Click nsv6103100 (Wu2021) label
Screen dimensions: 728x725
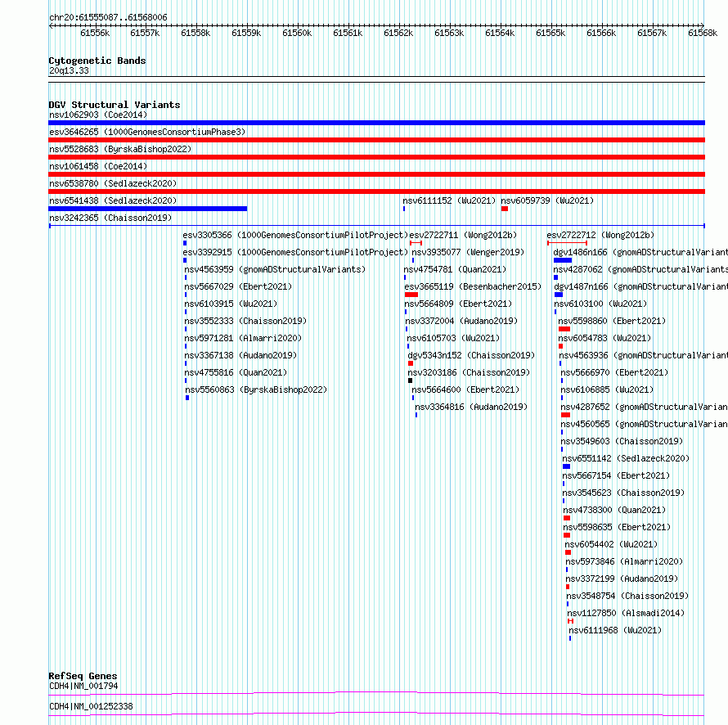[x=600, y=304]
